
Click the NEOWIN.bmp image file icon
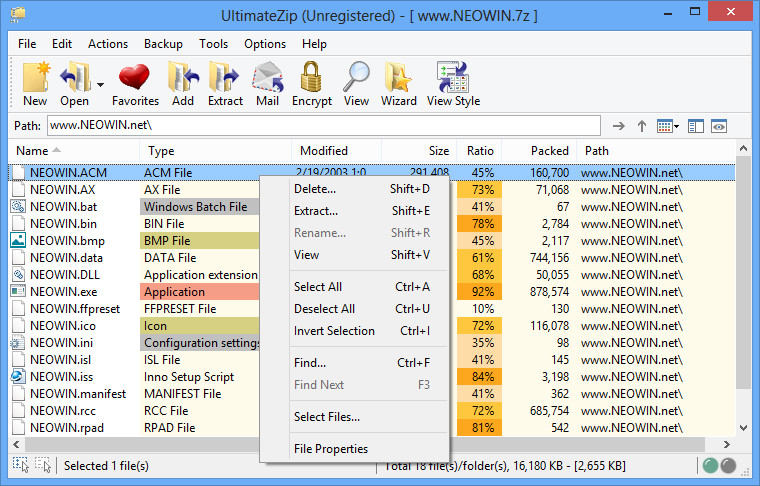tap(18, 240)
